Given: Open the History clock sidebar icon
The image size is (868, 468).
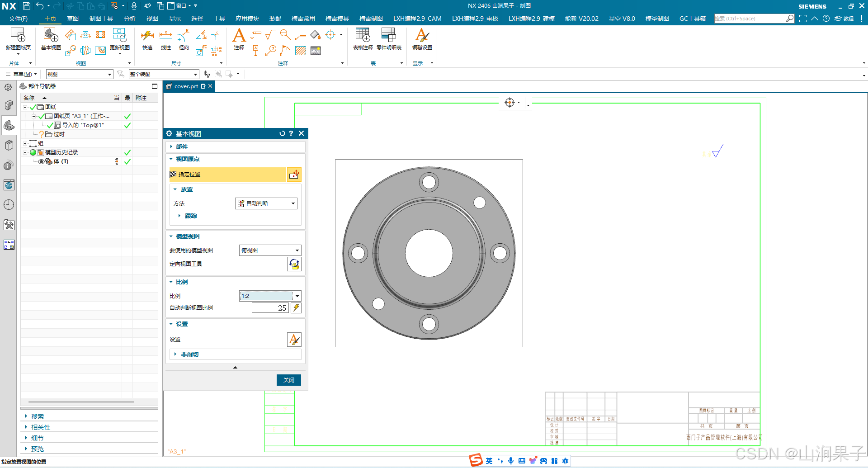Looking at the screenshot, I should click(9, 205).
